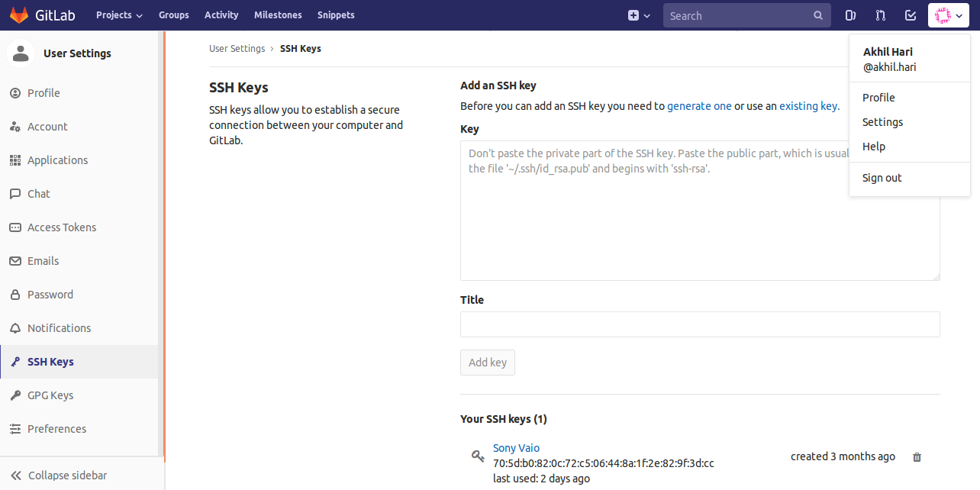Image resolution: width=980 pixels, height=490 pixels.
Task: Choose Settings in the user menu
Action: 882,122
